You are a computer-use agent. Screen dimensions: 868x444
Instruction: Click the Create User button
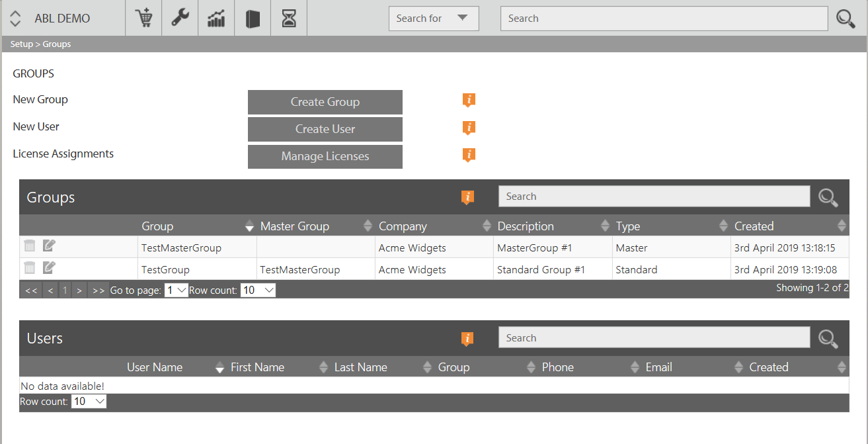click(325, 129)
